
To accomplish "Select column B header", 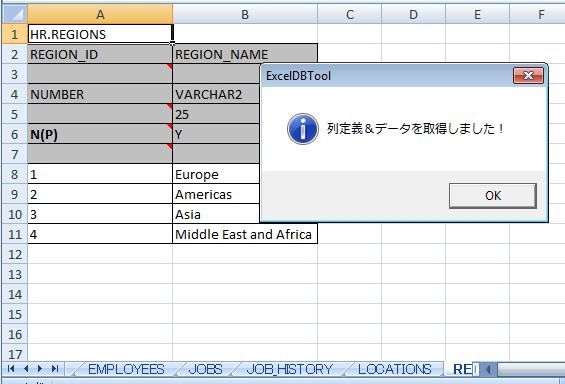I will pyautogui.click(x=245, y=14).
